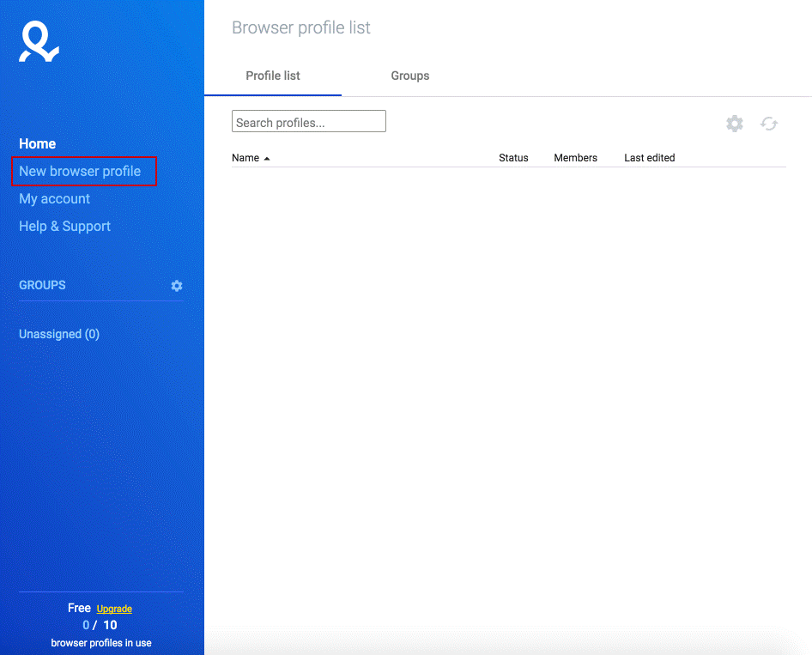The image size is (812, 655).
Task: Toggle the Name sort arrow
Action: coord(267,159)
